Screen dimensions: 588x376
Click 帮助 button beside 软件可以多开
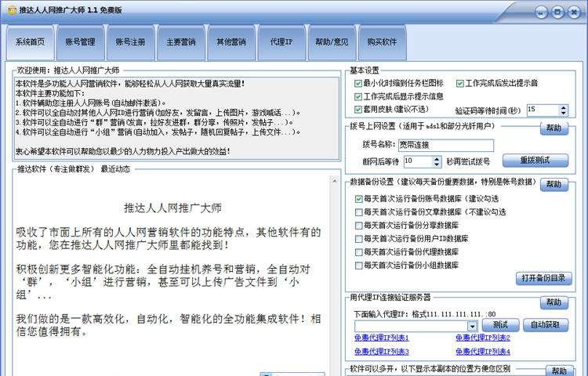point(559,371)
